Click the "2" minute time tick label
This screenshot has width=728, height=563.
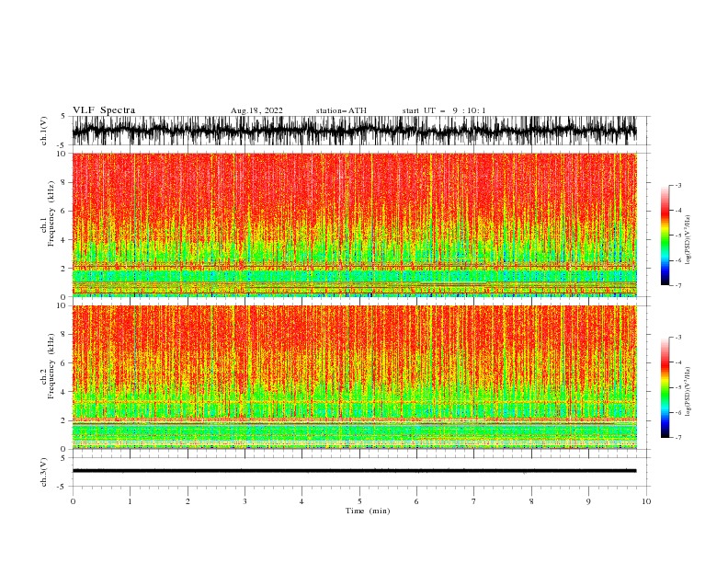coord(188,501)
